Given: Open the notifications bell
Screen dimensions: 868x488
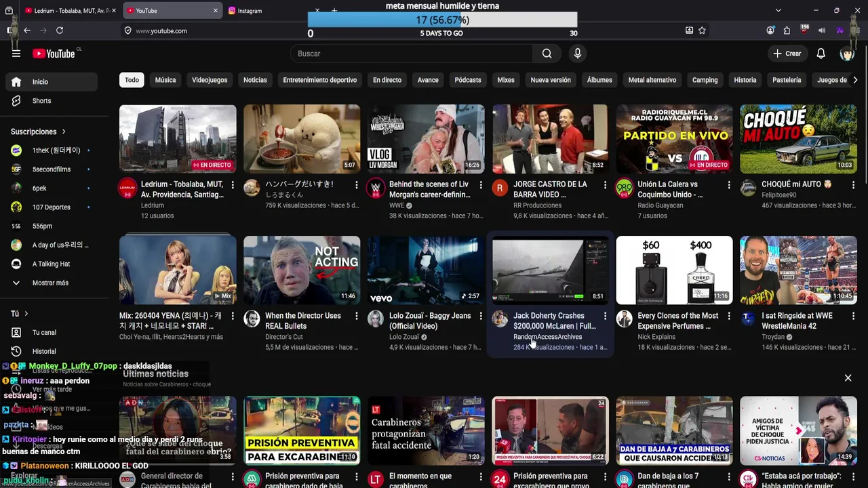Looking at the screenshot, I should click(x=821, y=54).
